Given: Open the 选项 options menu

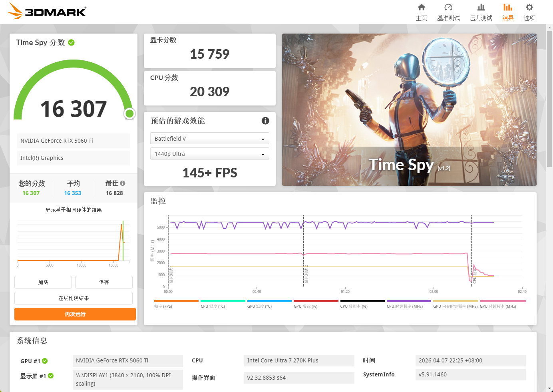Looking at the screenshot, I should [x=529, y=11].
